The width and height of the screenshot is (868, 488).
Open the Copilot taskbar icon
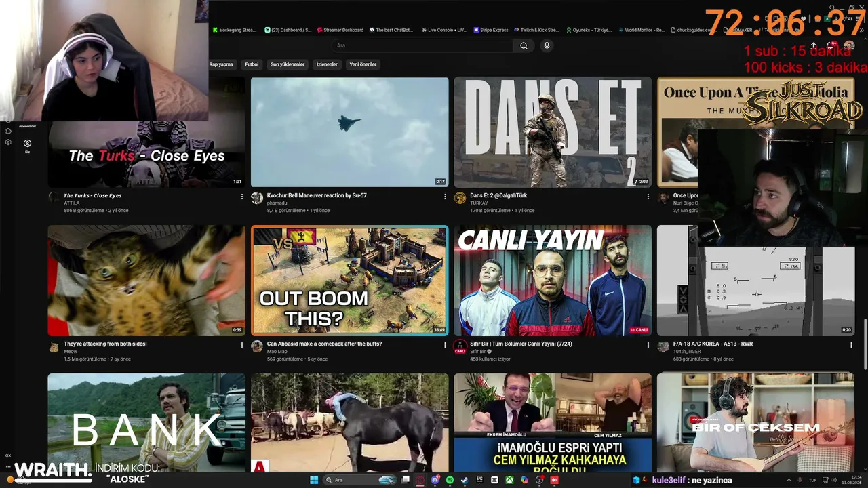click(x=524, y=480)
